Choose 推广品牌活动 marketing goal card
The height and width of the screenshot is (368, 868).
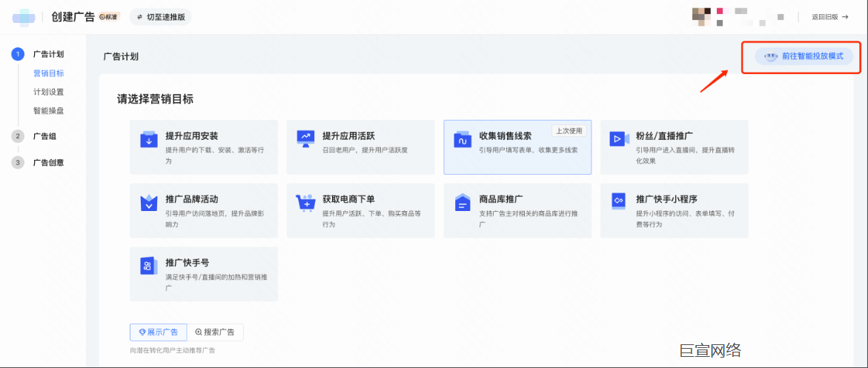204,211
